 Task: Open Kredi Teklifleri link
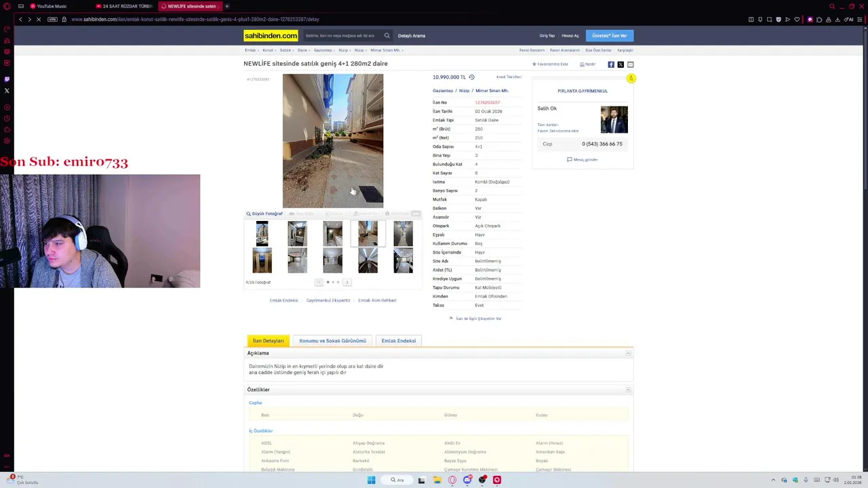[509, 77]
